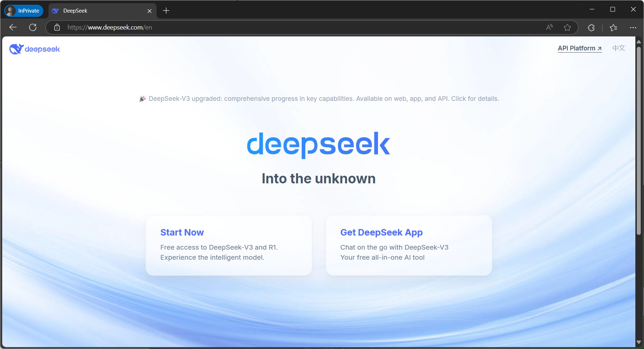Close the browser window
The image size is (644, 349).
pyautogui.click(x=633, y=9)
